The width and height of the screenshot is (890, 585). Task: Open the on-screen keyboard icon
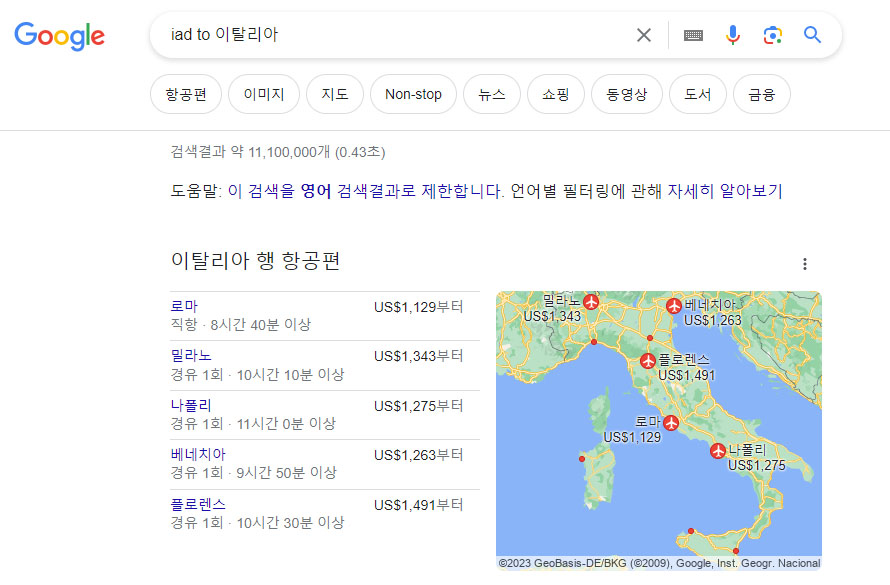(x=693, y=36)
